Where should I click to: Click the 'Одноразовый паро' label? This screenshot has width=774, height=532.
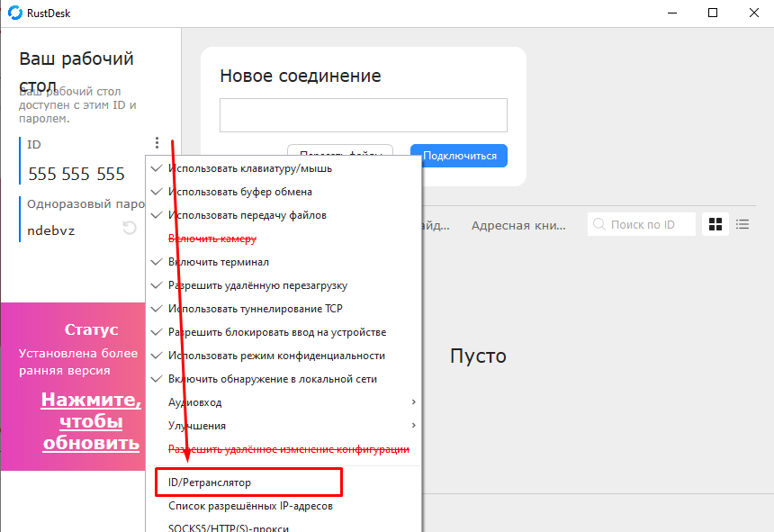coord(85,204)
